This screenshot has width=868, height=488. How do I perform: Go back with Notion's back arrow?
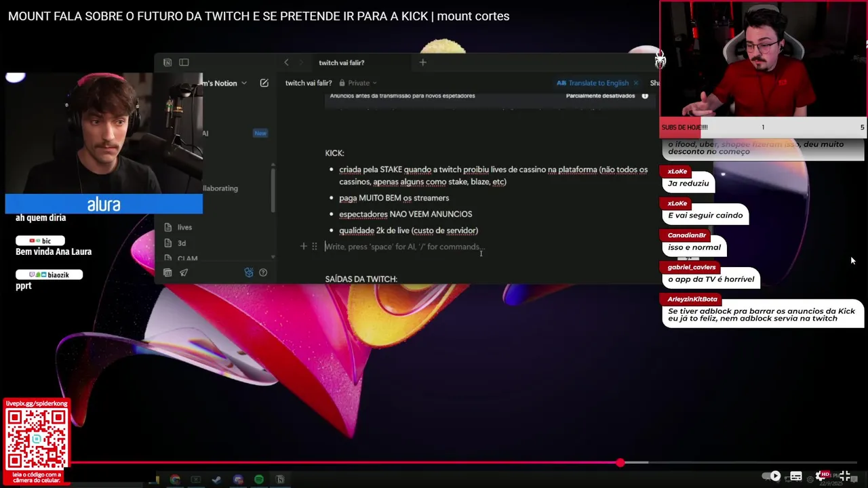[286, 62]
